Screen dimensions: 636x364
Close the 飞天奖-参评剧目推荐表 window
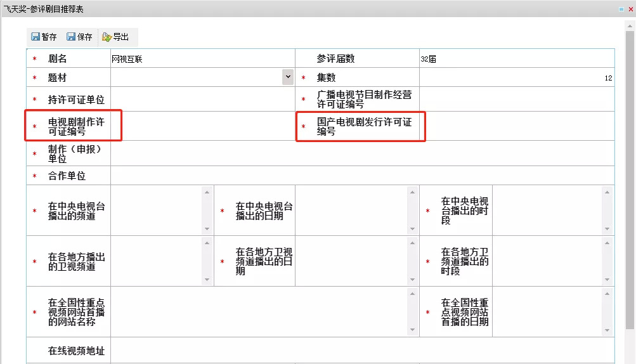coord(631,9)
